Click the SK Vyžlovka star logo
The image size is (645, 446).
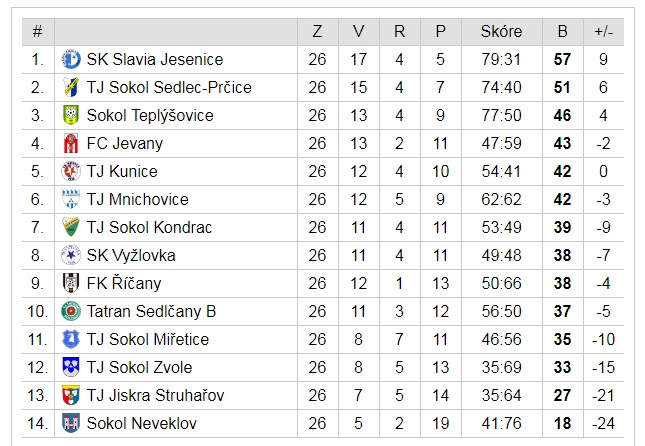tap(71, 255)
